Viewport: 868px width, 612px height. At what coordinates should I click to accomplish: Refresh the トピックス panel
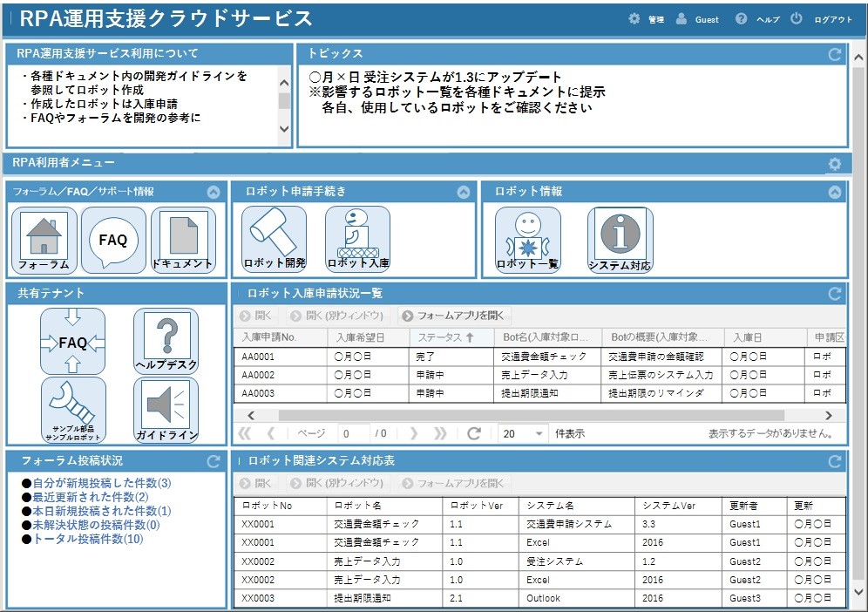(835, 54)
